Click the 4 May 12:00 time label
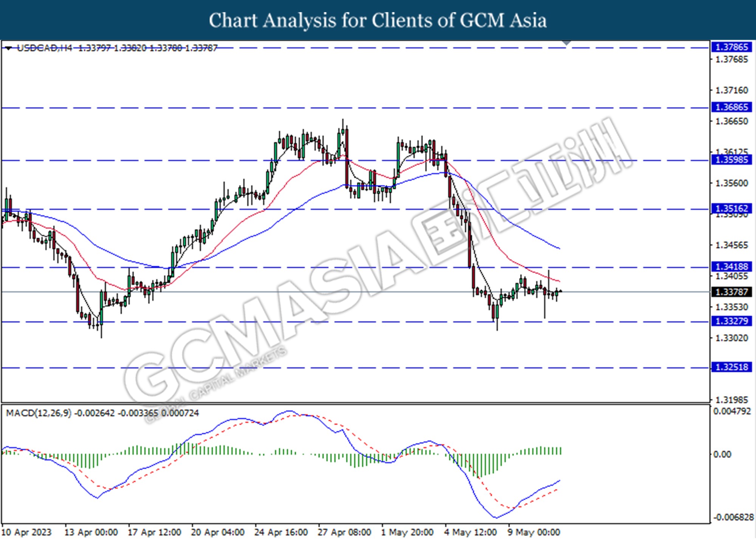756x540 pixels. (470, 532)
